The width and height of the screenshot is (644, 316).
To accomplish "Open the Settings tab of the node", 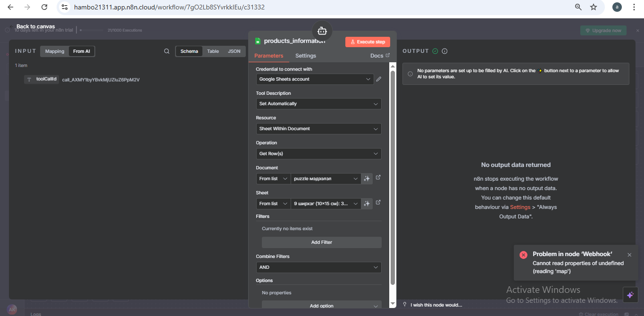I will coord(305,56).
